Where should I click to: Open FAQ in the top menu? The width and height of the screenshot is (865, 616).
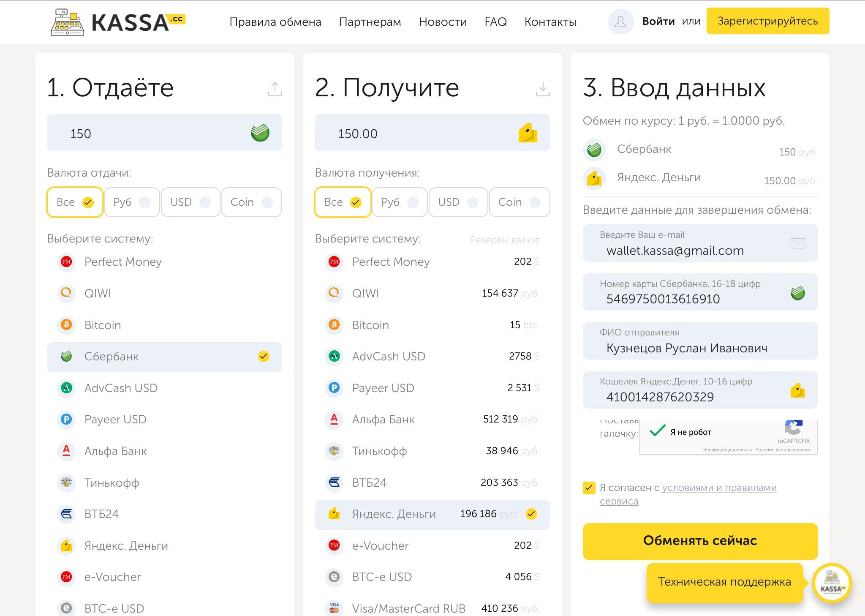(x=495, y=22)
